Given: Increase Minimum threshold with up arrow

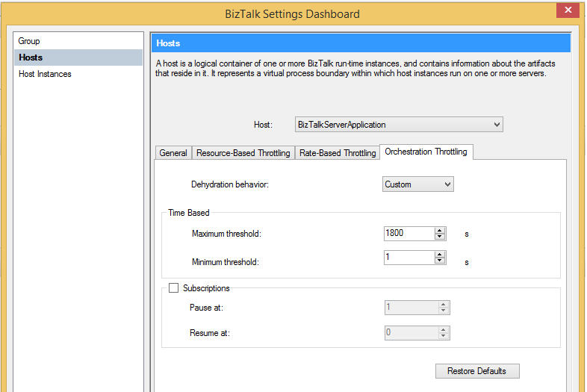Looking at the screenshot, I should click(439, 255).
